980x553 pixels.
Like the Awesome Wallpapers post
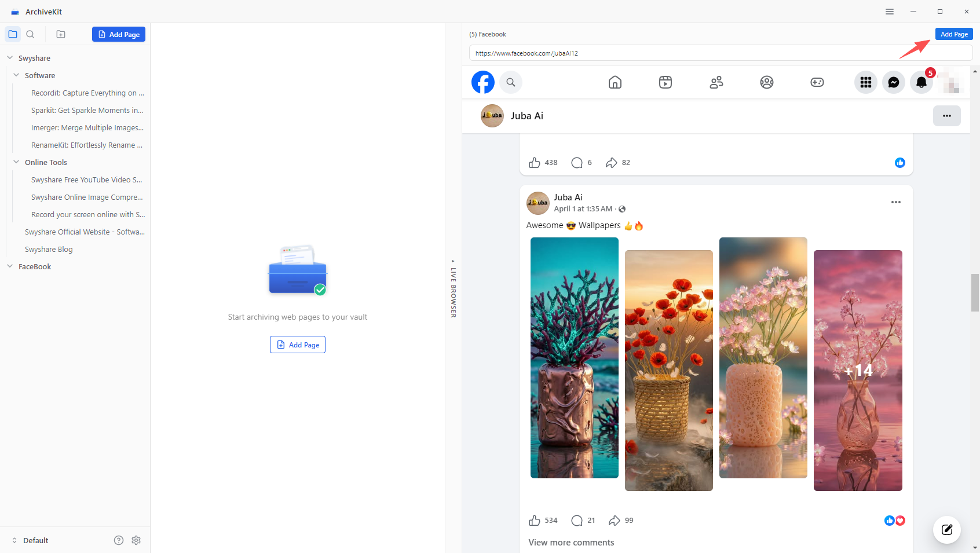coord(535,520)
